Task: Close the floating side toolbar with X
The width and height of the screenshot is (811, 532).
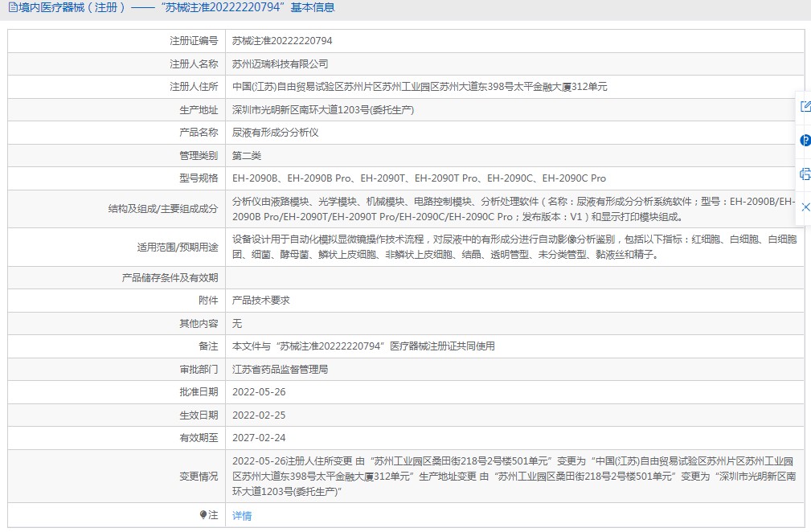Action: [805, 207]
